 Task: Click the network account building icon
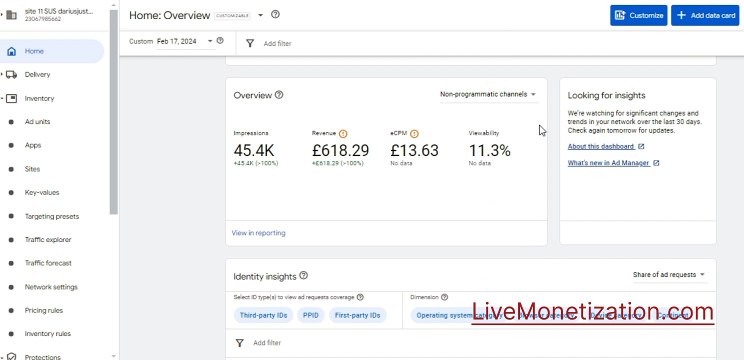pos(11,15)
